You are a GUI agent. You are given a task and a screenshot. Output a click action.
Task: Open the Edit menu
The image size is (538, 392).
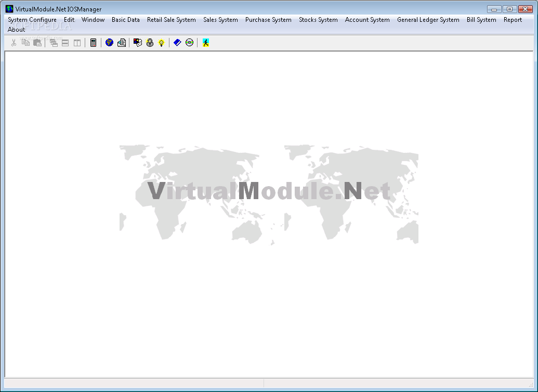click(x=69, y=20)
